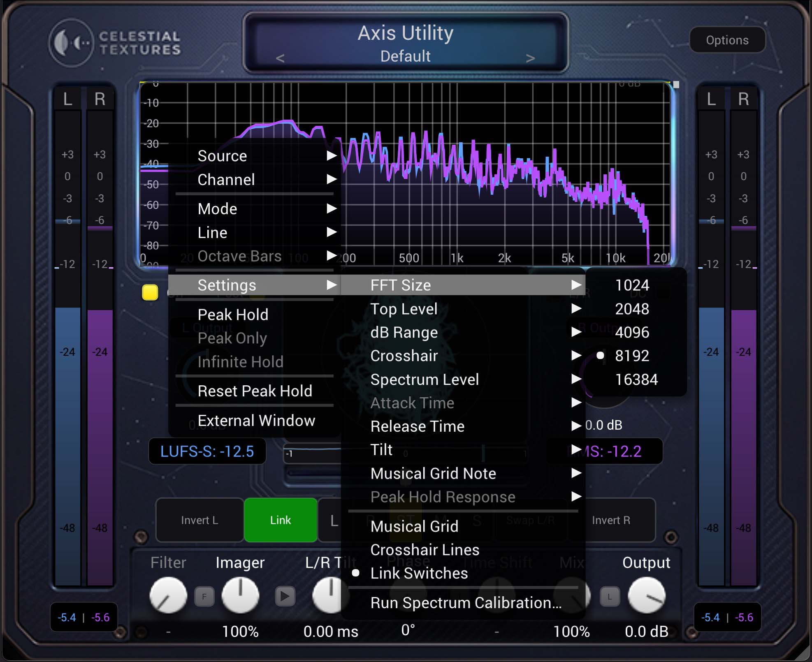Click the Invert L button
Image resolution: width=812 pixels, height=662 pixels.
200,520
